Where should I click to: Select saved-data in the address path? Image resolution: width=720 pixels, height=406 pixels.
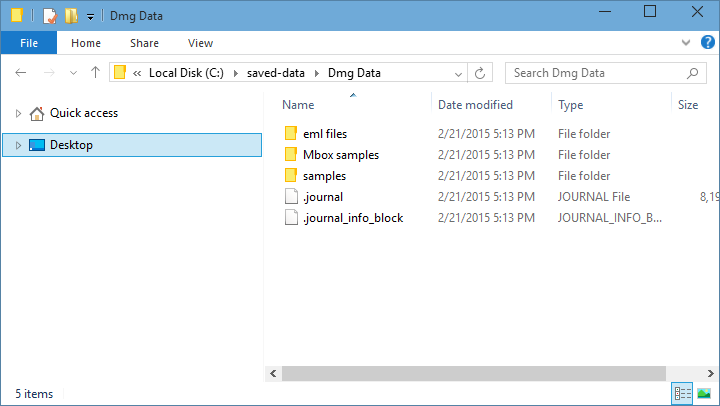pos(276,73)
